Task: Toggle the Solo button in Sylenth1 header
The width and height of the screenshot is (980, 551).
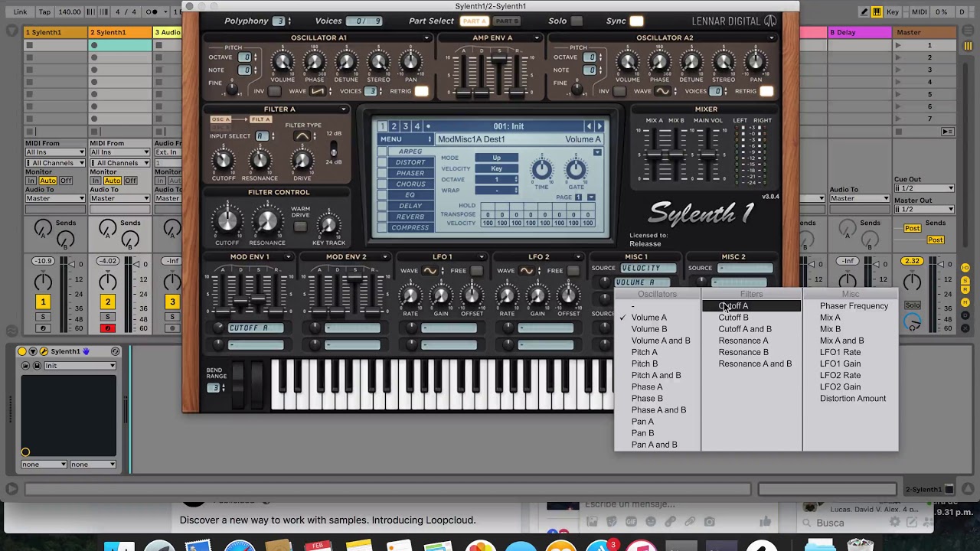Action: pos(577,21)
